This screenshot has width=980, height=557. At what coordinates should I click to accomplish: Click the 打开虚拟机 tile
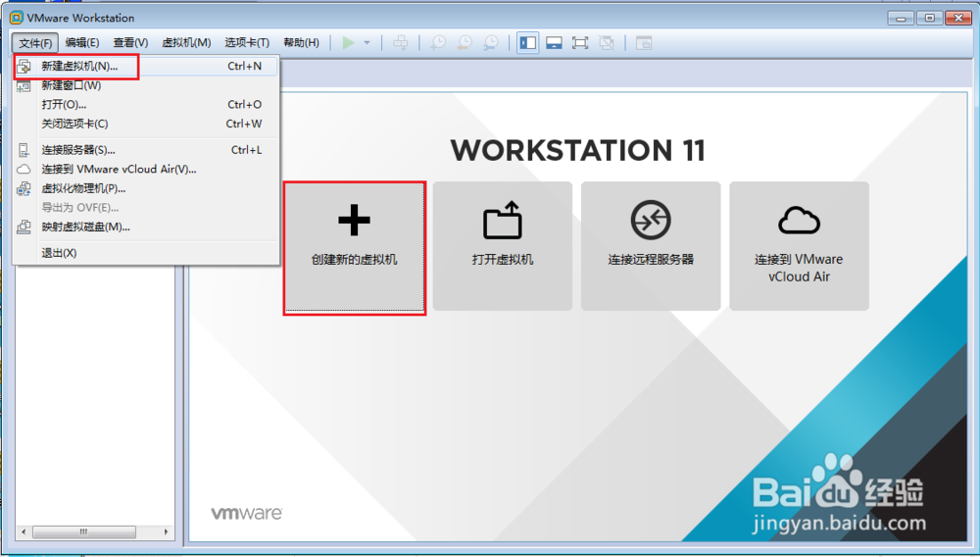click(503, 246)
